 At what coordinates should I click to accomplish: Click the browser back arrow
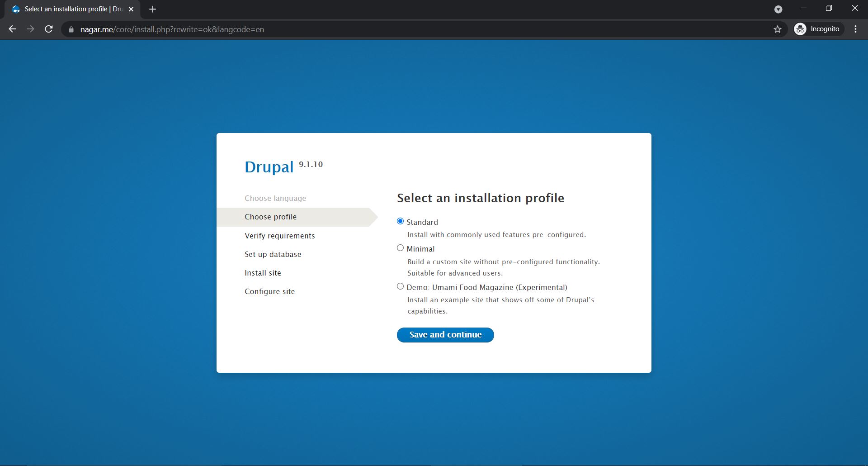tap(12, 29)
